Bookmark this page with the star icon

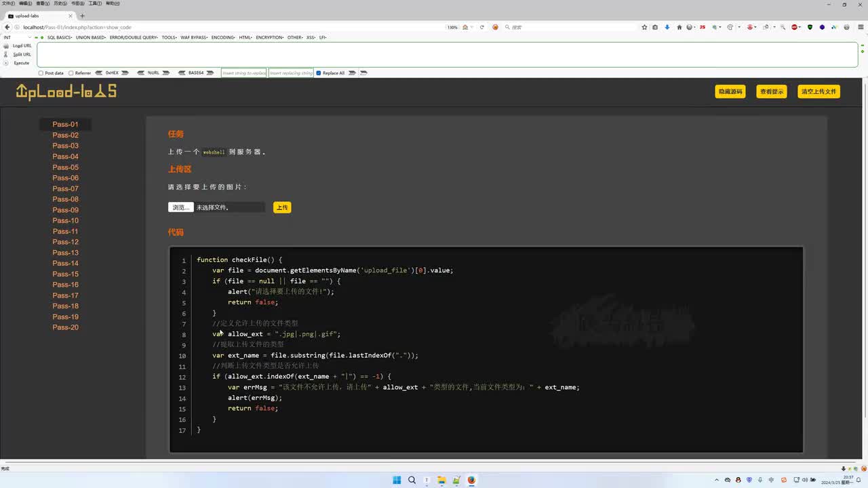pyautogui.click(x=644, y=27)
